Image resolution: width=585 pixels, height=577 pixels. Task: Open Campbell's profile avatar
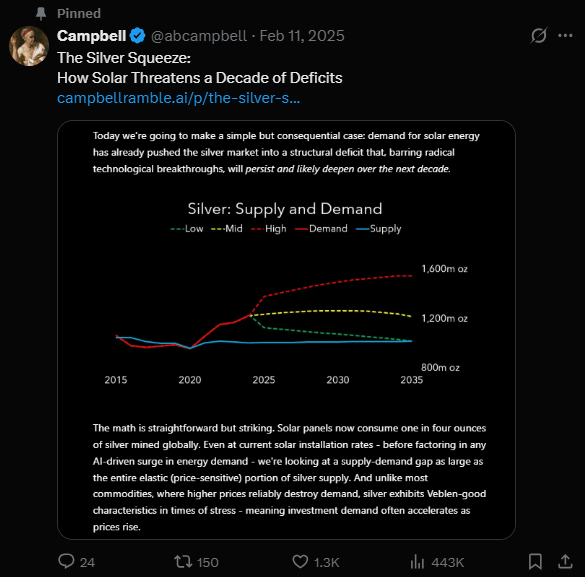pos(29,46)
